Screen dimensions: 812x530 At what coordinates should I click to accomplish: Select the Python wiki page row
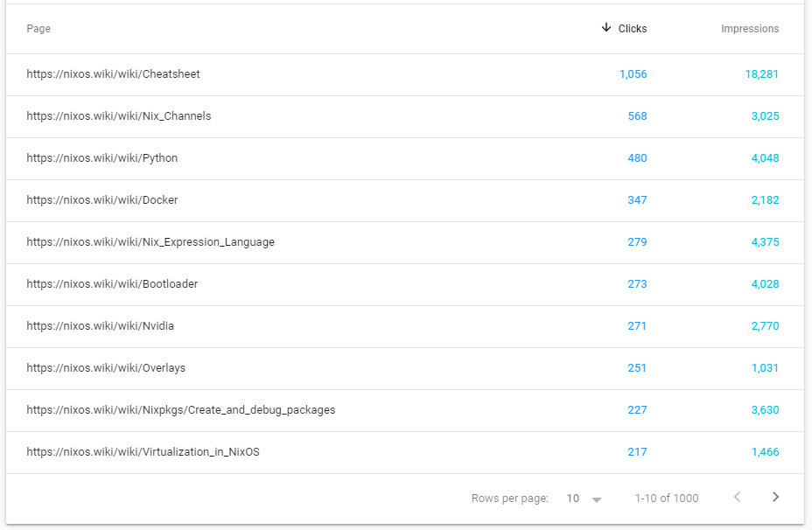405,158
